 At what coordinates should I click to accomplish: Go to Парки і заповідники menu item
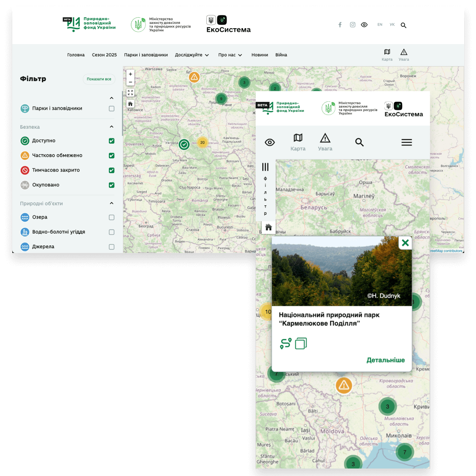146,55
